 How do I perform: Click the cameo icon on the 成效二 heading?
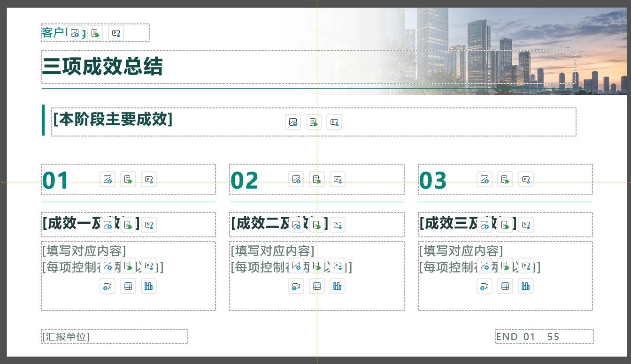point(338,225)
